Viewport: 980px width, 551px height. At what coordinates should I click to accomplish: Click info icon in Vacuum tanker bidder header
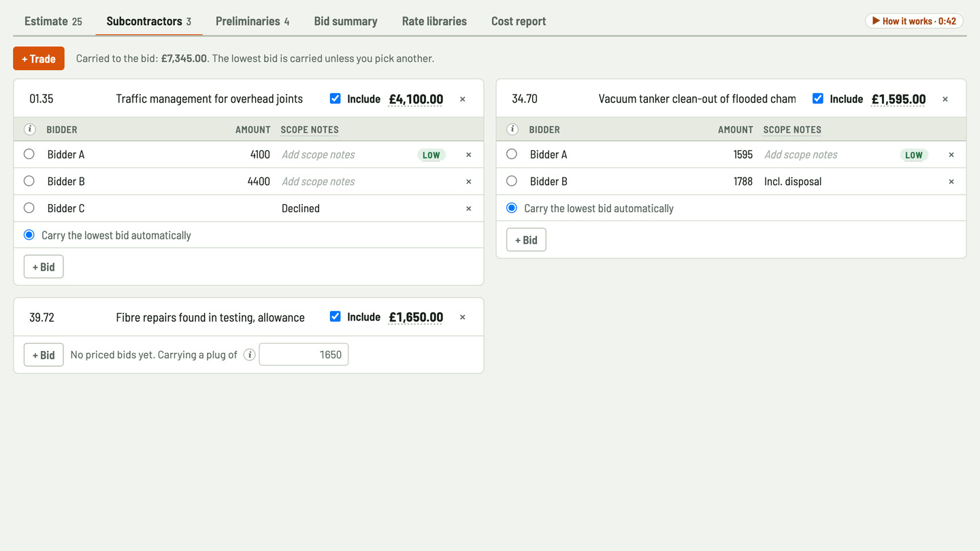(512, 129)
